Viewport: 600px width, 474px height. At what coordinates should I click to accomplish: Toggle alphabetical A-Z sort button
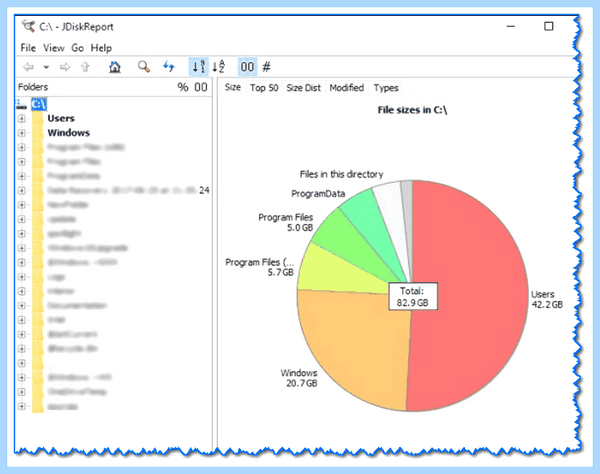(x=219, y=67)
